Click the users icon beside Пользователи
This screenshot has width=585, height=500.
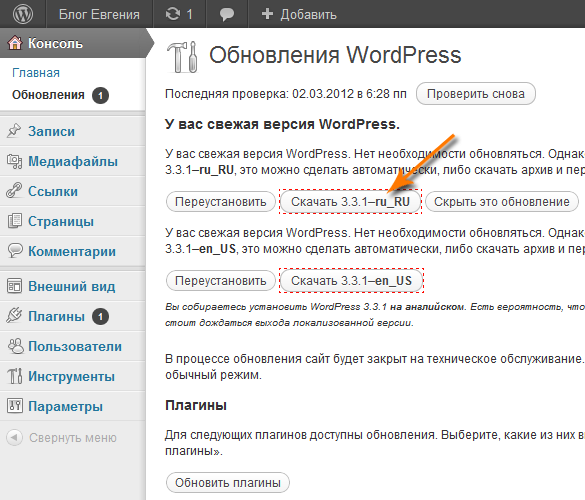(15, 346)
